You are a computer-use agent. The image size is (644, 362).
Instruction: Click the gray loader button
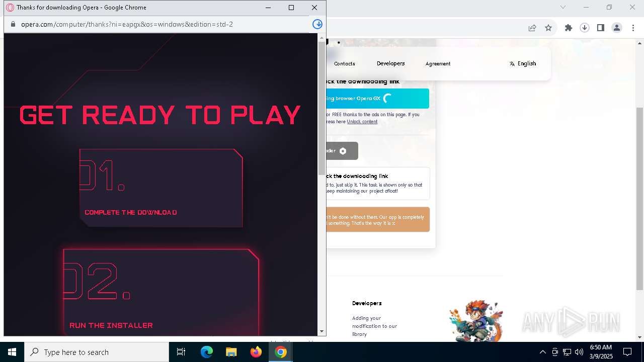[x=342, y=151]
